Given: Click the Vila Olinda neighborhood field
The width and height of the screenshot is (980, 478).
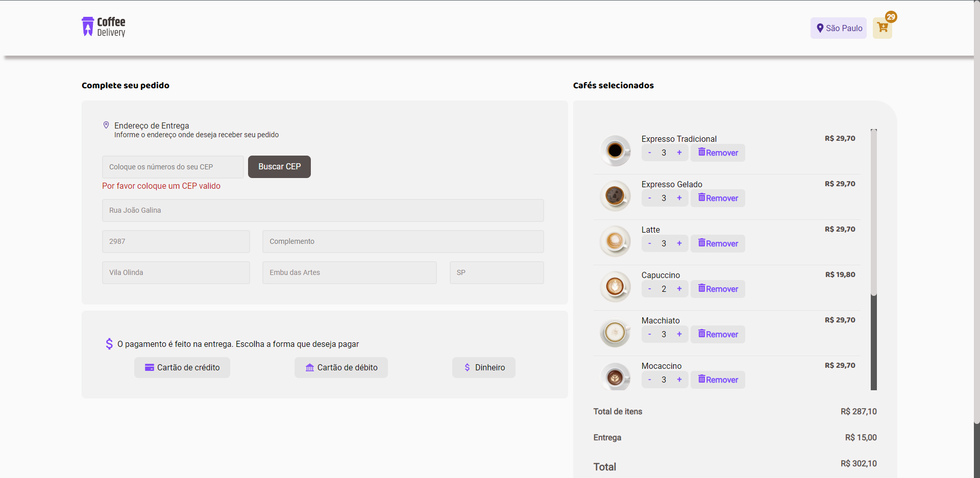Looking at the screenshot, I should (176, 272).
